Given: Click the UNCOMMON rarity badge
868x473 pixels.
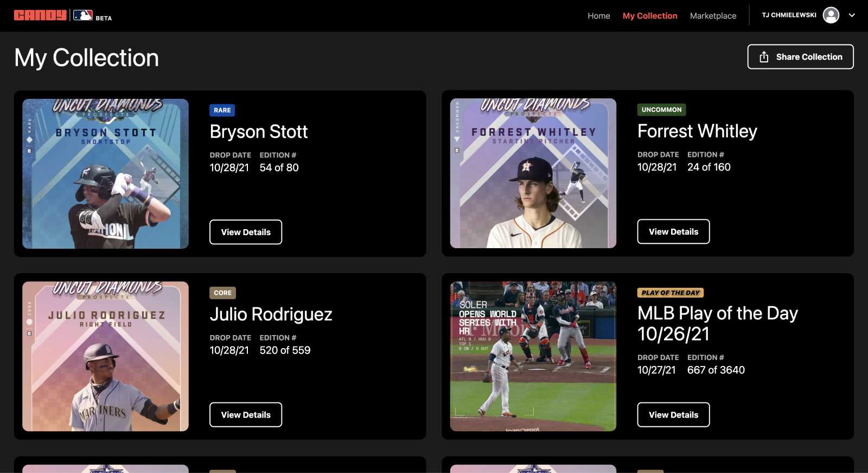Looking at the screenshot, I should click(x=661, y=110).
